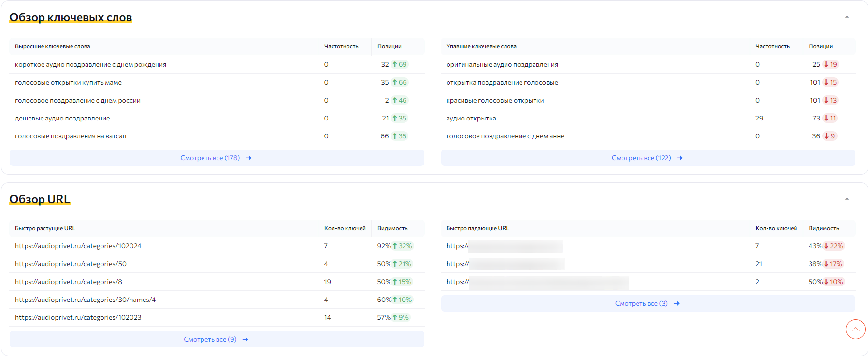Screen dimensions: 868x360
Task: Click the green ↑15% visibility badge
Action: (x=402, y=282)
